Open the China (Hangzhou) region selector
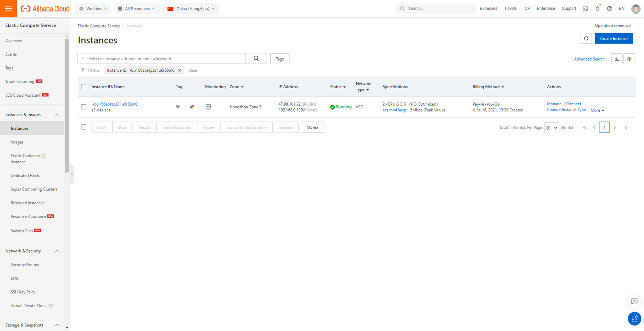The image size is (644, 331). point(191,9)
